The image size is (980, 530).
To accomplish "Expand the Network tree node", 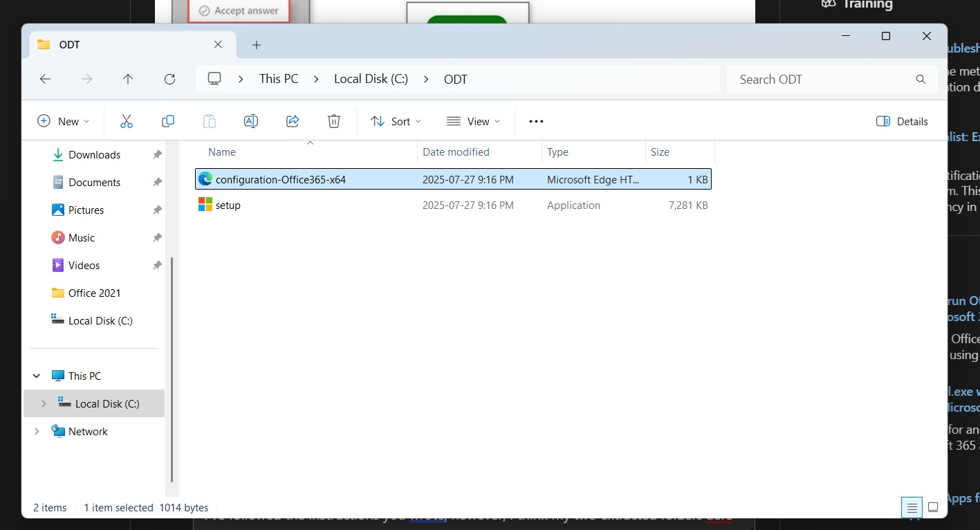I will [37, 431].
